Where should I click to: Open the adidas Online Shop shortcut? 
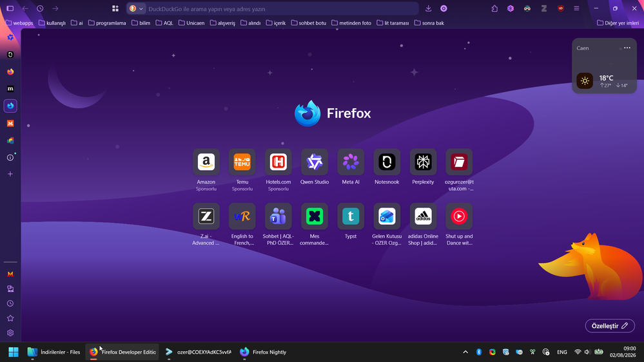pyautogui.click(x=423, y=216)
